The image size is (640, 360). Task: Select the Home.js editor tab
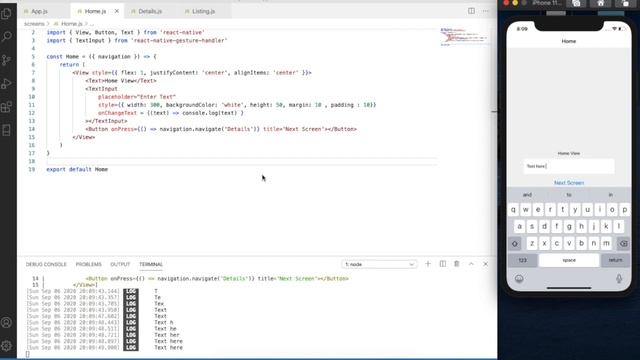(x=95, y=11)
